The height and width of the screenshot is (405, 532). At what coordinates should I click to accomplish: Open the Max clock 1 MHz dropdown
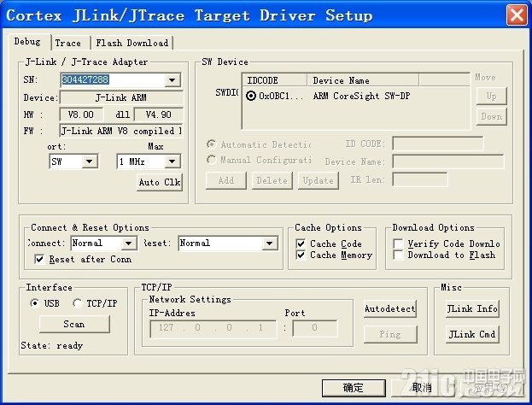click(x=172, y=161)
